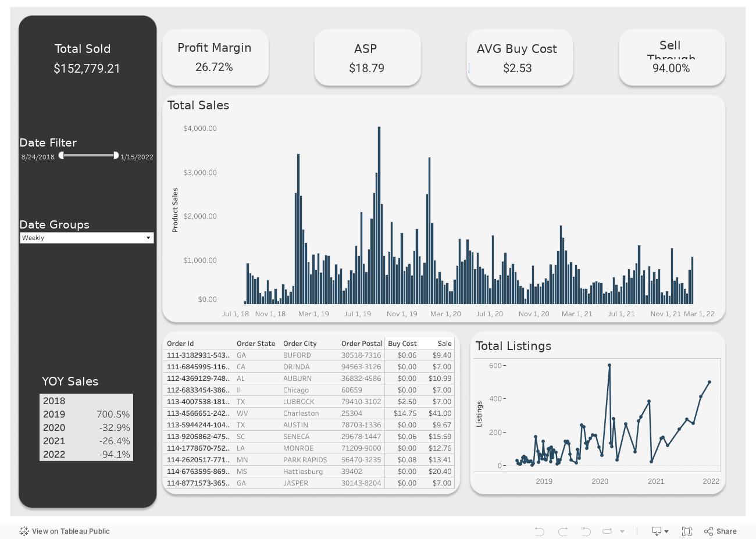Select the Order Postal column header
This screenshot has width=756, height=539.
362,344
